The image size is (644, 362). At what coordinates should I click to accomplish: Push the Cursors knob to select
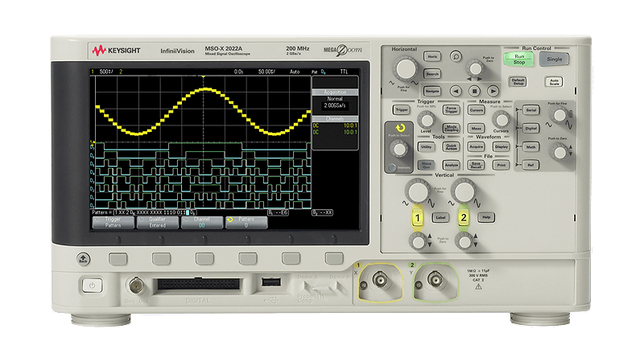501,120
